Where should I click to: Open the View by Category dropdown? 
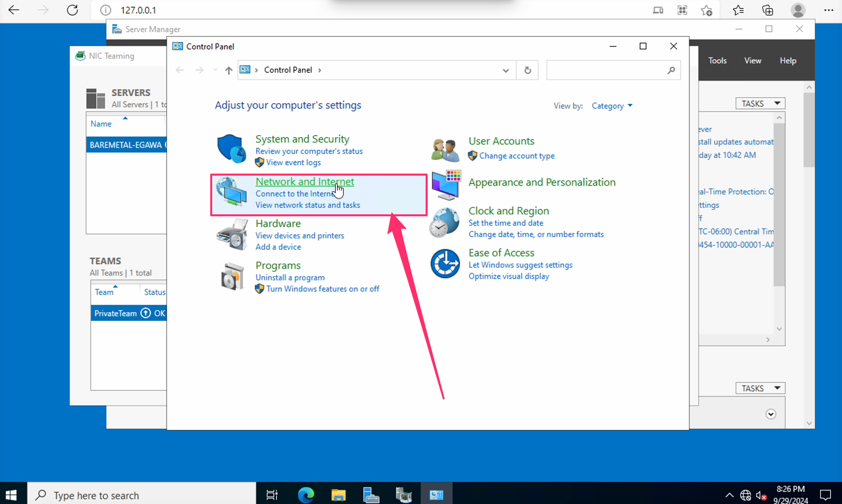[612, 106]
